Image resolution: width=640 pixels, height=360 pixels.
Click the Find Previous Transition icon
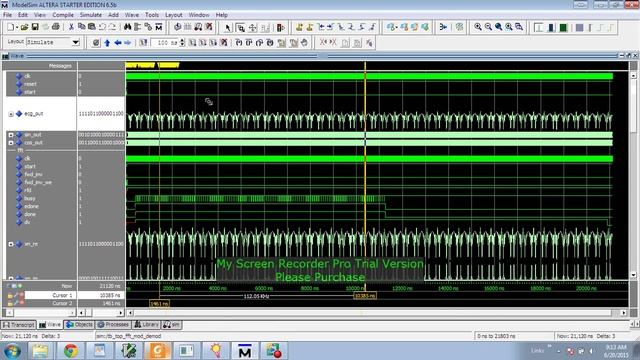click(321, 27)
